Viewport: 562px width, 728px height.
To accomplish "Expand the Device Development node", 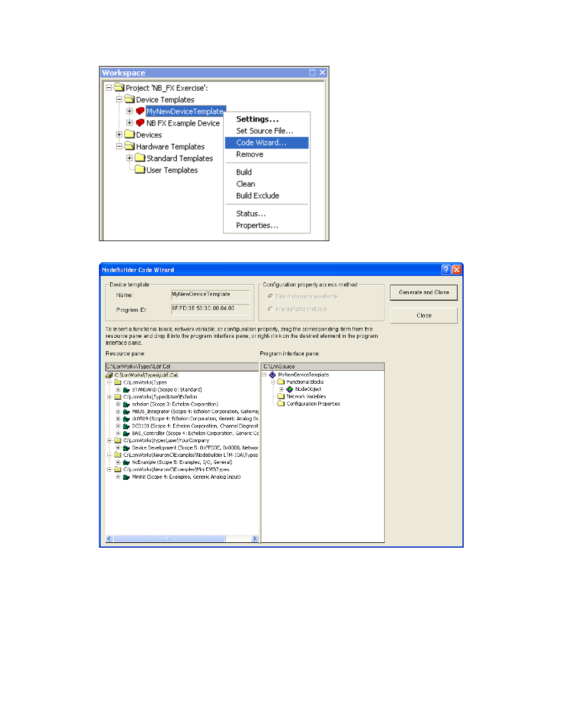I will (x=118, y=448).
